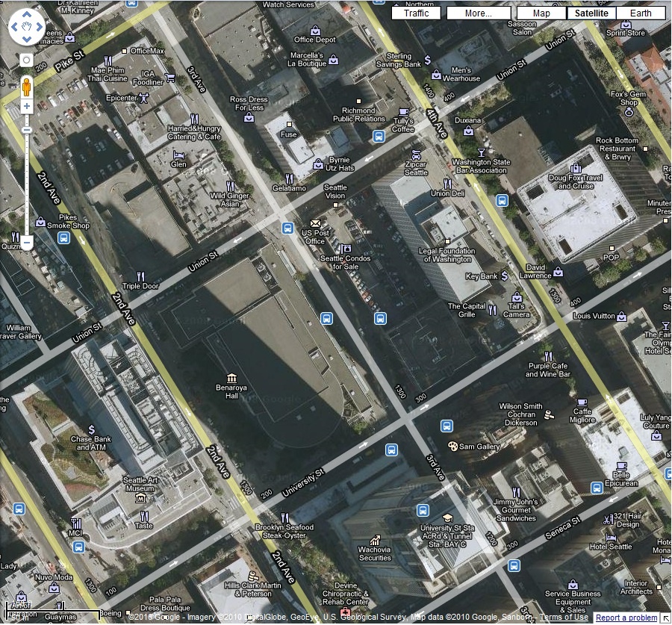Select the IGA Foodliner cart icon
Viewport: 672px width, 625px height.
tap(170, 78)
